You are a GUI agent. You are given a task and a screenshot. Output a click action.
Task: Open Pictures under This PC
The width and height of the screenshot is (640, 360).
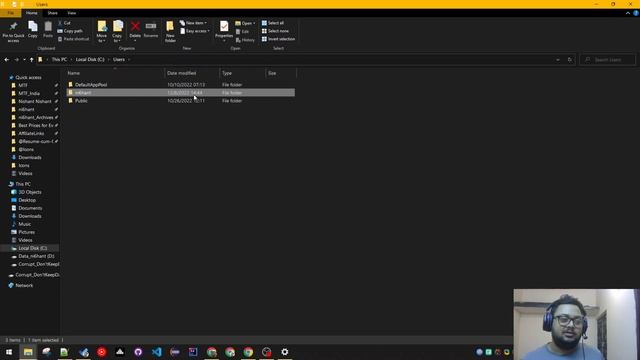[x=27, y=232]
